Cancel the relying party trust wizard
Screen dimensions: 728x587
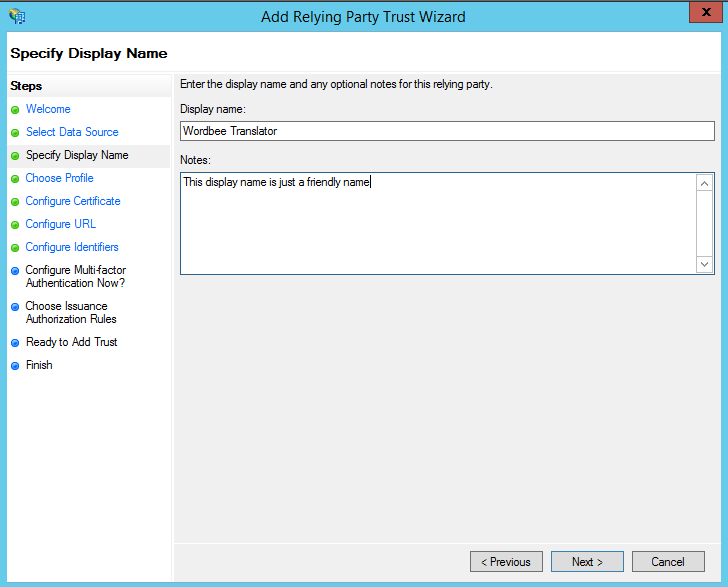pos(668,562)
